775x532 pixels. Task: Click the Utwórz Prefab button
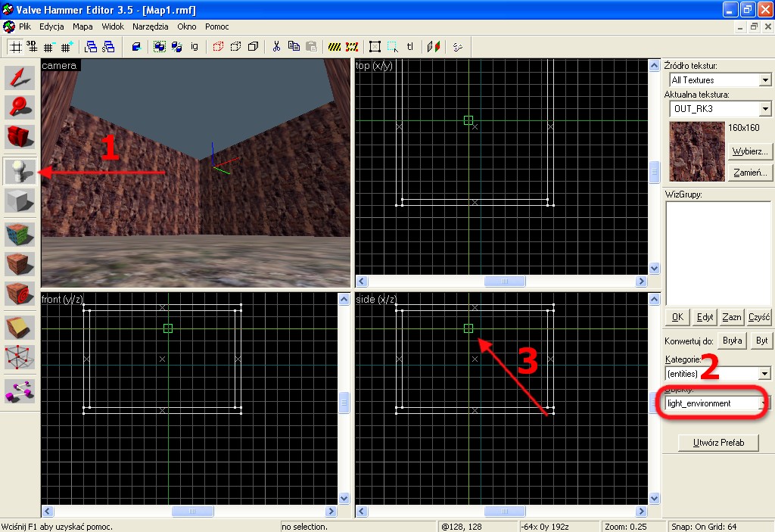pos(718,443)
